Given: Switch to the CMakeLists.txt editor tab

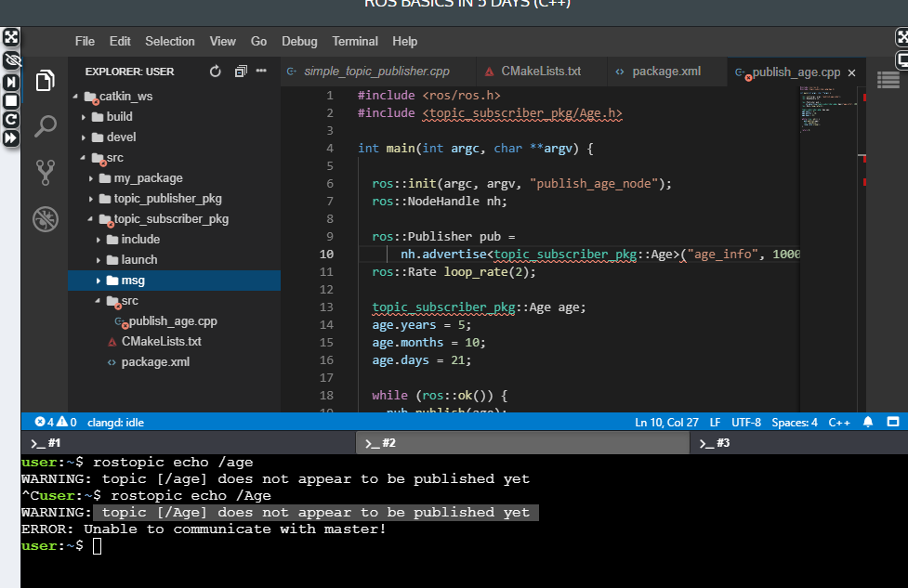Looking at the screenshot, I should pos(540,72).
